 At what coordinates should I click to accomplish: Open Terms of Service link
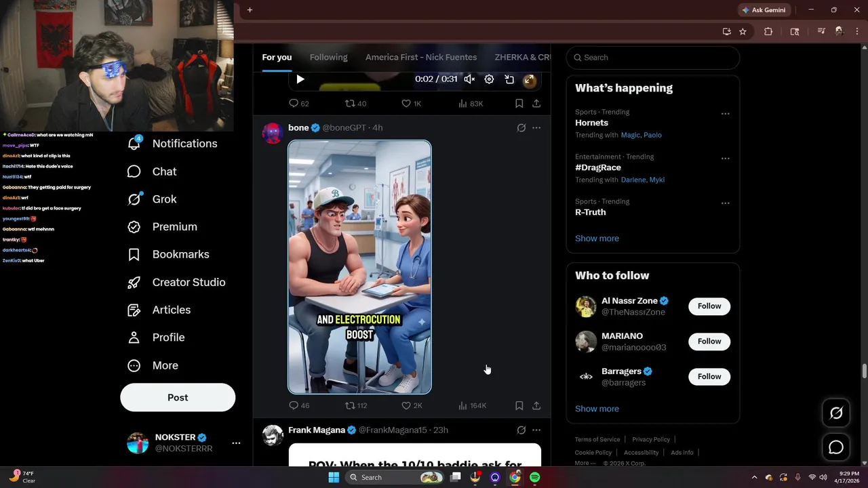coord(597,439)
